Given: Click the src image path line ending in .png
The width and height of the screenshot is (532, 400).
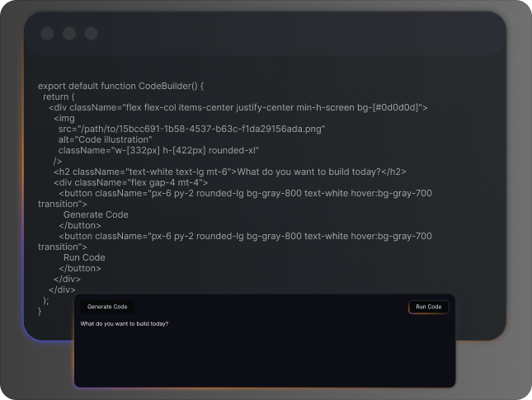Looking at the screenshot, I should pos(191,129).
